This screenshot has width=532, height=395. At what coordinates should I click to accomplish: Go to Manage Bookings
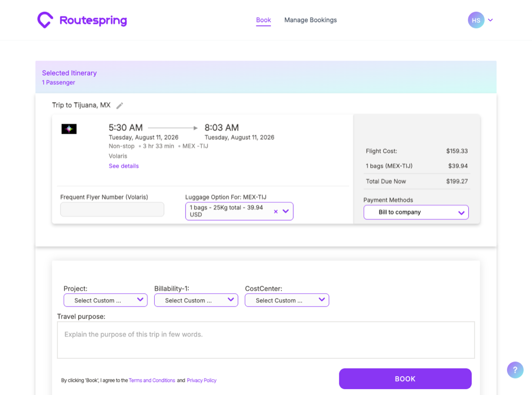tap(311, 20)
